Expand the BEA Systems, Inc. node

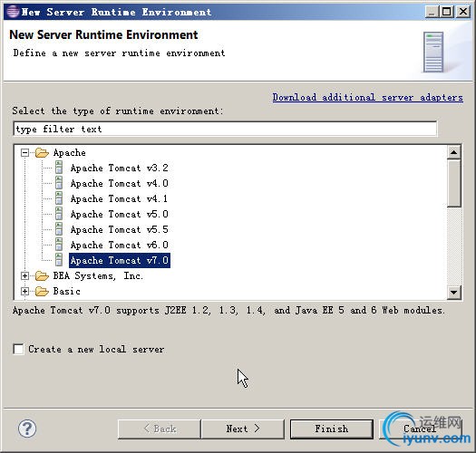[24, 275]
